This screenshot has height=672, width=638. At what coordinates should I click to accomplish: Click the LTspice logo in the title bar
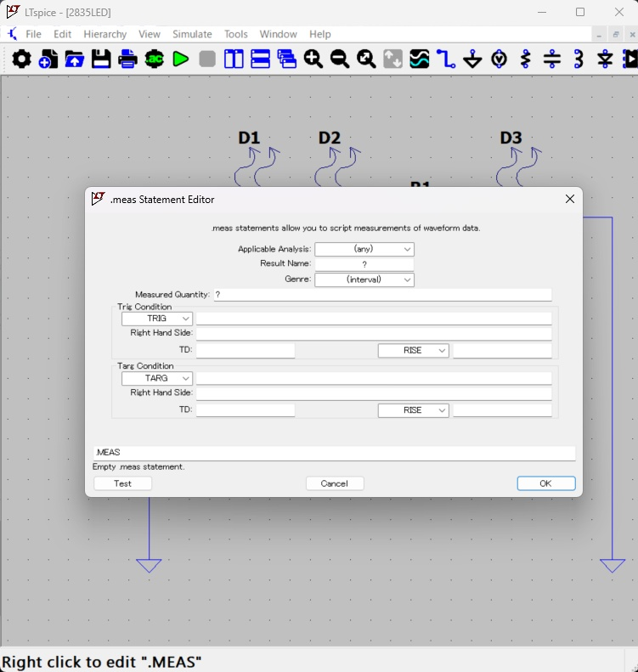coord(13,12)
